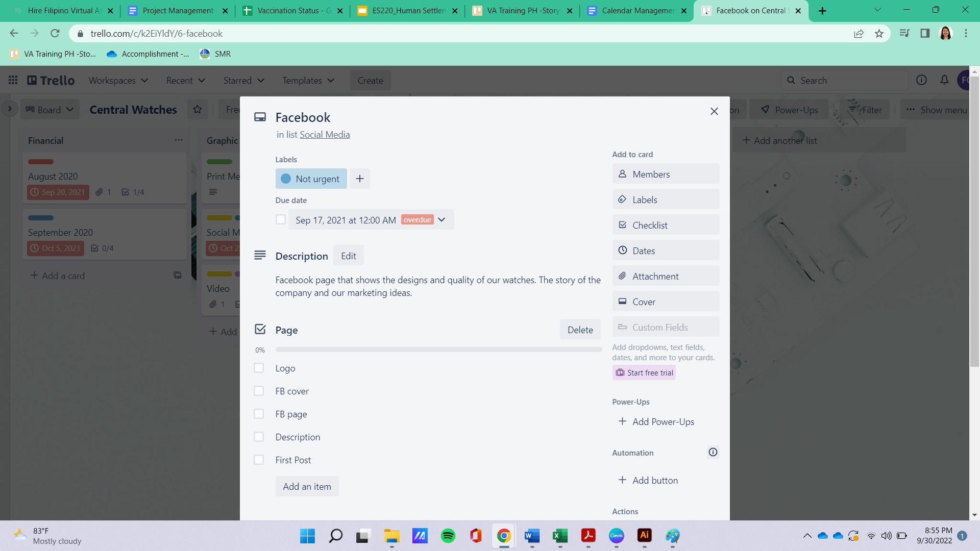Delete the Page checklist

point(580,330)
